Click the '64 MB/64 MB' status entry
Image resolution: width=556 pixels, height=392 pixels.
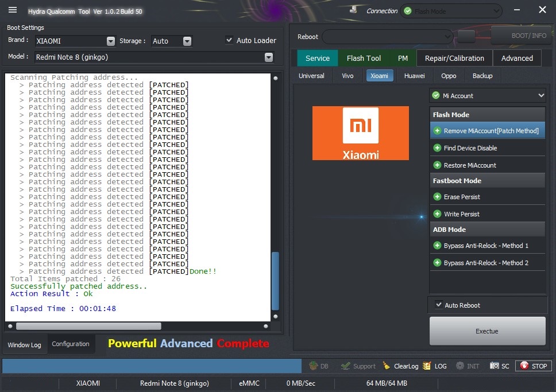[x=387, y=383]
